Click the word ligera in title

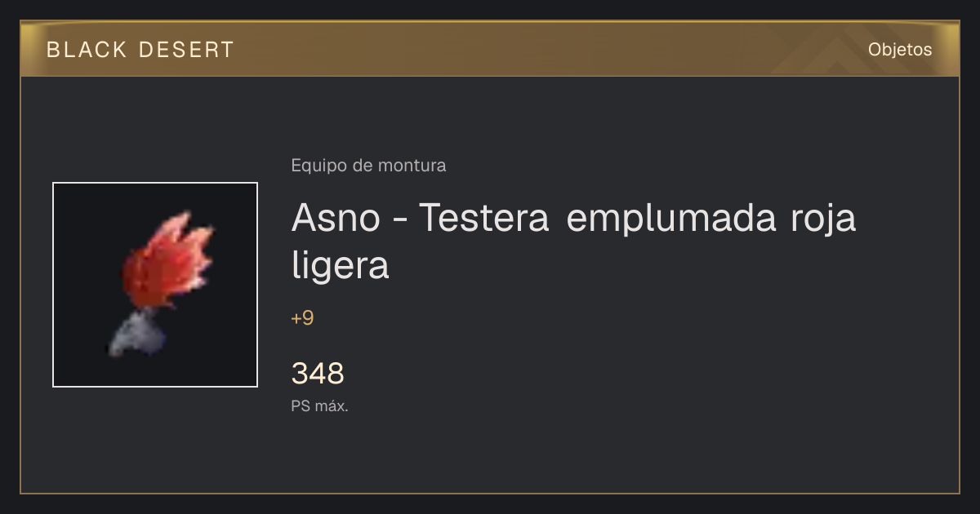pos(340,268)
